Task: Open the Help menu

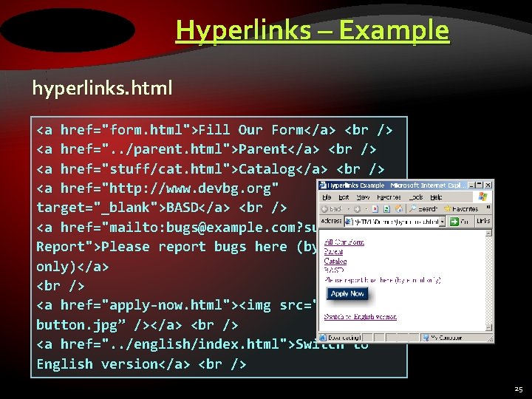Action: pyautogui.click(x=436, y=197)
